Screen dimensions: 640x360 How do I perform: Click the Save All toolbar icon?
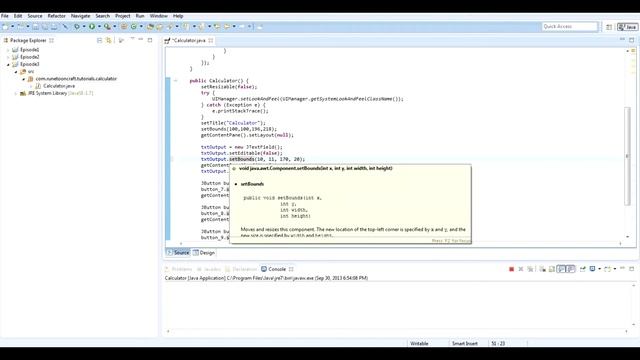click(44, 27)
